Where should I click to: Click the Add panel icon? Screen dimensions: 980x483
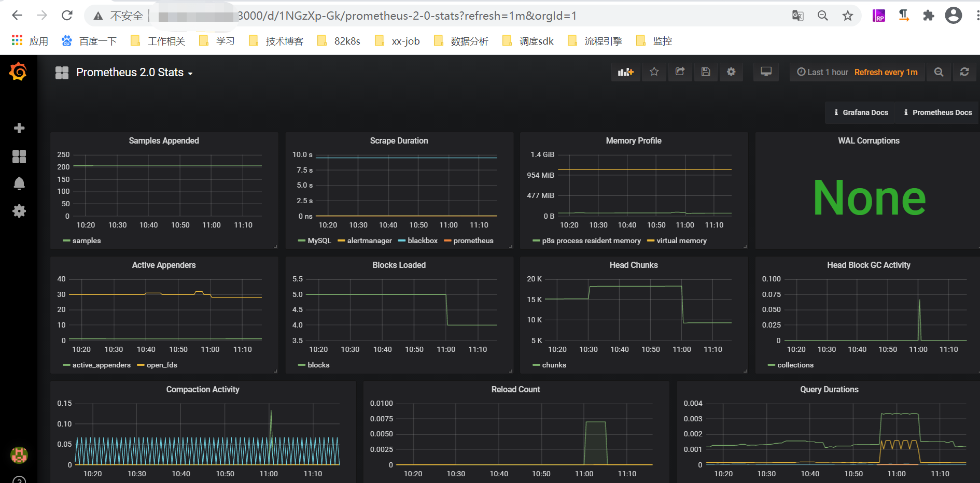tap(626, 72)
